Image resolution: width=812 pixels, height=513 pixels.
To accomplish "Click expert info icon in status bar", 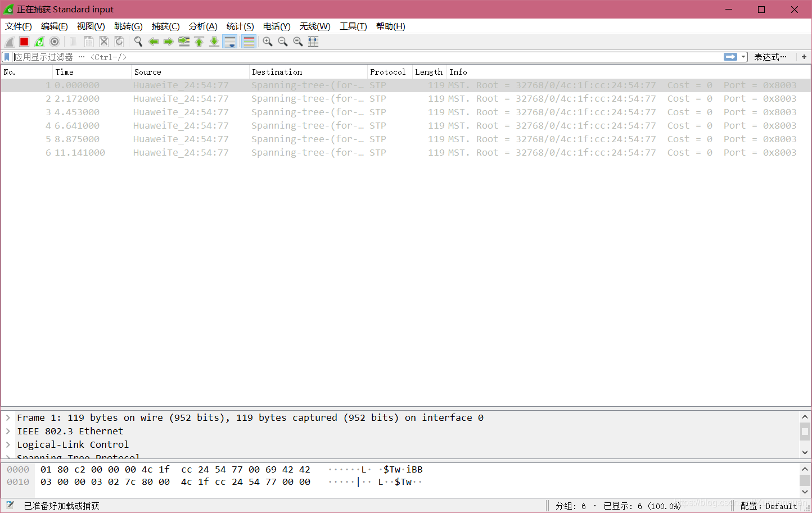I will [10, 506].
